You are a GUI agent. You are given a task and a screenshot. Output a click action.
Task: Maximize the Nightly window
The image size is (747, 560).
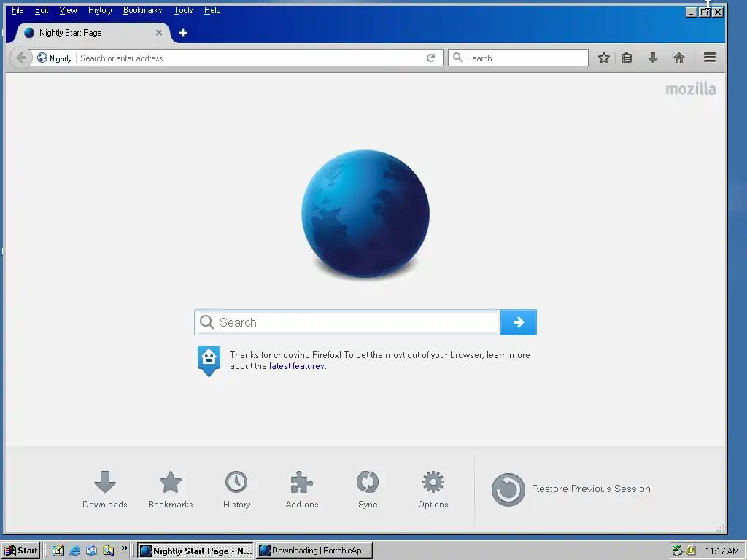tap(705, 12)
